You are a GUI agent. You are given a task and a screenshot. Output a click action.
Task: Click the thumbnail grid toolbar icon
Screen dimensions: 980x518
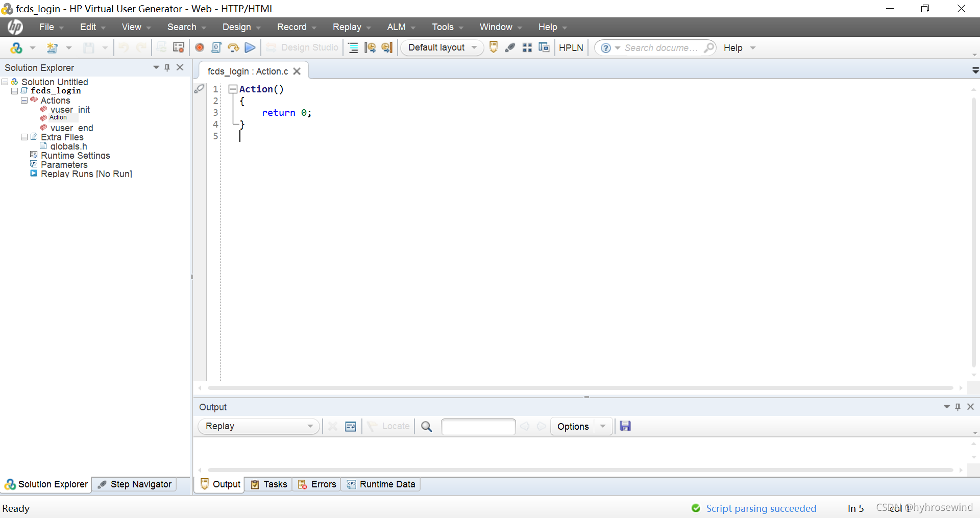[527, 47]
